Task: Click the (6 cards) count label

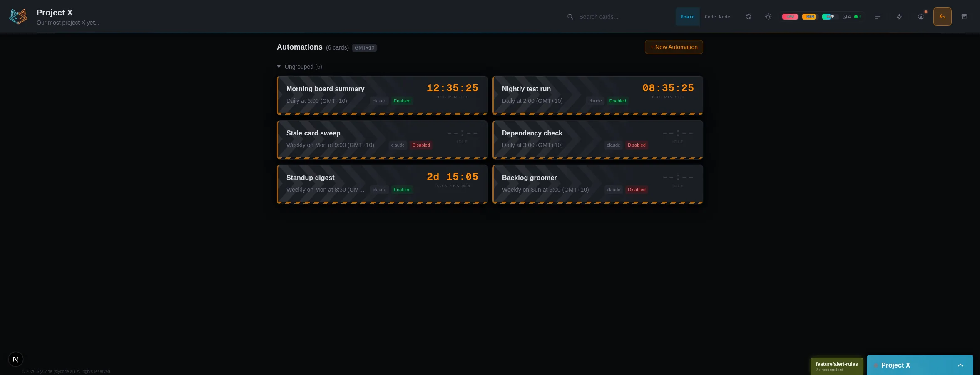Action: [337, 48]
